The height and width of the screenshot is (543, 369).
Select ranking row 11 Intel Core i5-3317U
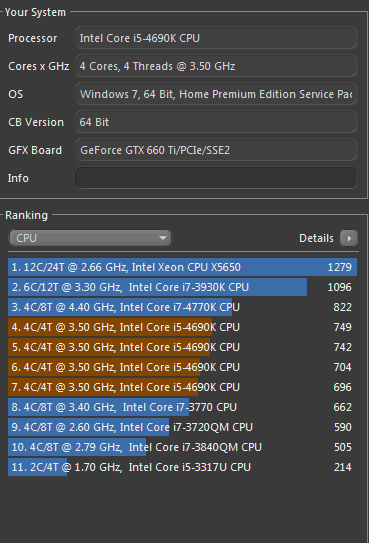182,467
